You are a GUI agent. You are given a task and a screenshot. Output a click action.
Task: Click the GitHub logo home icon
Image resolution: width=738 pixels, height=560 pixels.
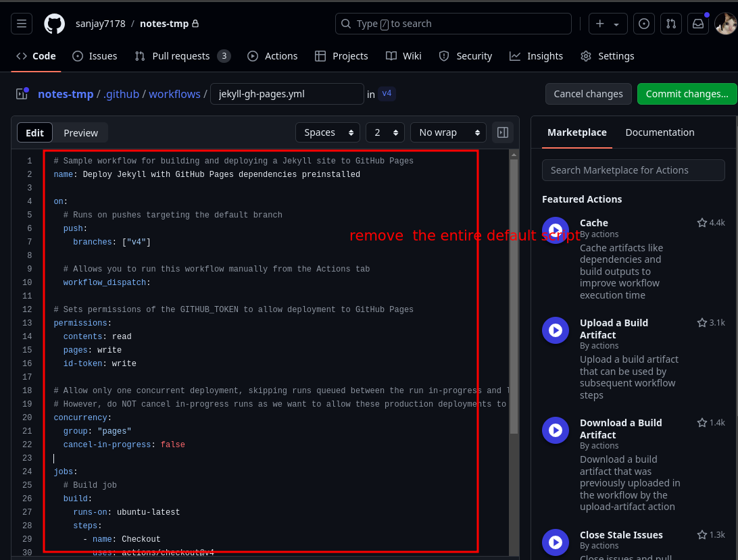pyautogui.click(x=54, y=24)
